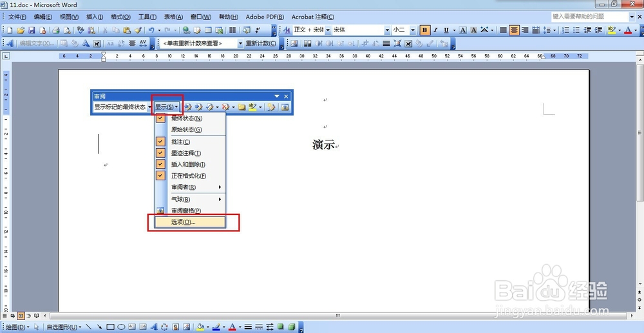The height and width of the screenshot is (333, 644).
Task: Open the Acrobat 注释(C) menu
Action: coord(312,17)
